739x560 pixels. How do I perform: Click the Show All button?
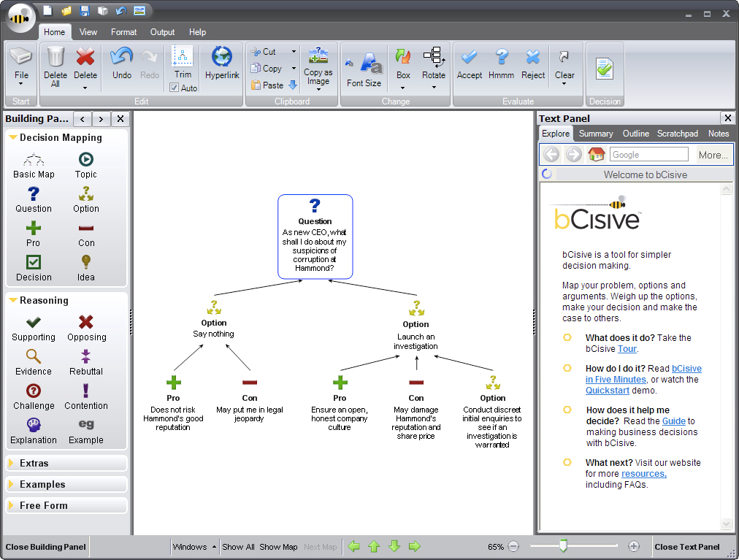[x=238, y=547]
